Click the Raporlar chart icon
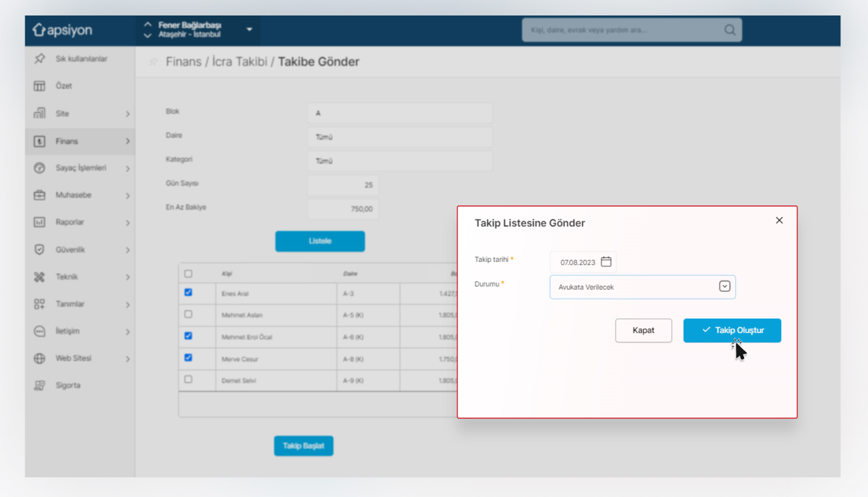The image size is (868, 497). point(39,222)
